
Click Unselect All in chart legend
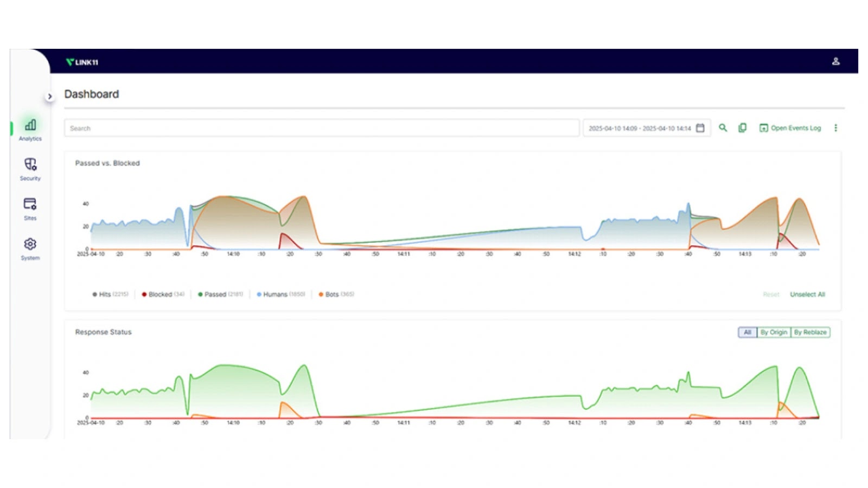pos(807,294)
